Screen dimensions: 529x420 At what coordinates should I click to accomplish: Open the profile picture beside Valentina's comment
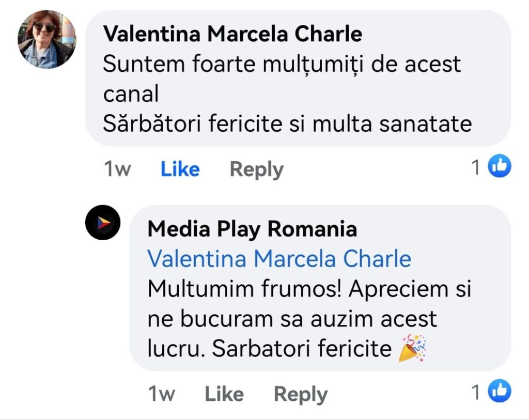[47, 39]
